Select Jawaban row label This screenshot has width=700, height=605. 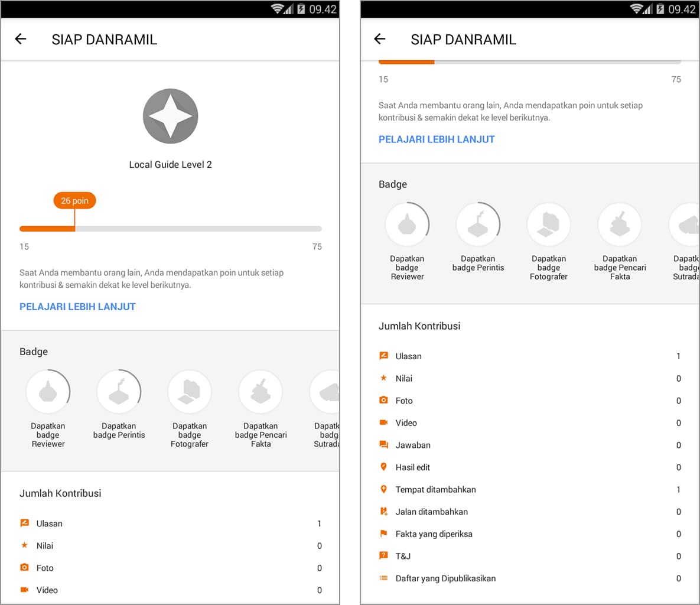tap(413, 445)
